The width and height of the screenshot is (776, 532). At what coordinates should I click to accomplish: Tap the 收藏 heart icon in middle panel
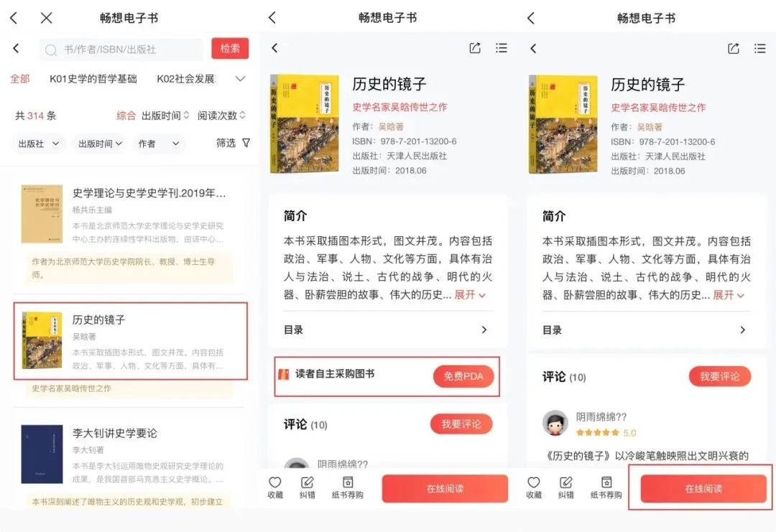coord(274,482)
